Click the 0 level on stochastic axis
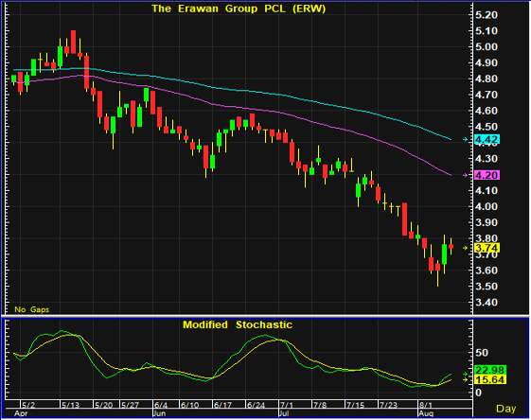This screenshot has height=420, width=531. 479,393
